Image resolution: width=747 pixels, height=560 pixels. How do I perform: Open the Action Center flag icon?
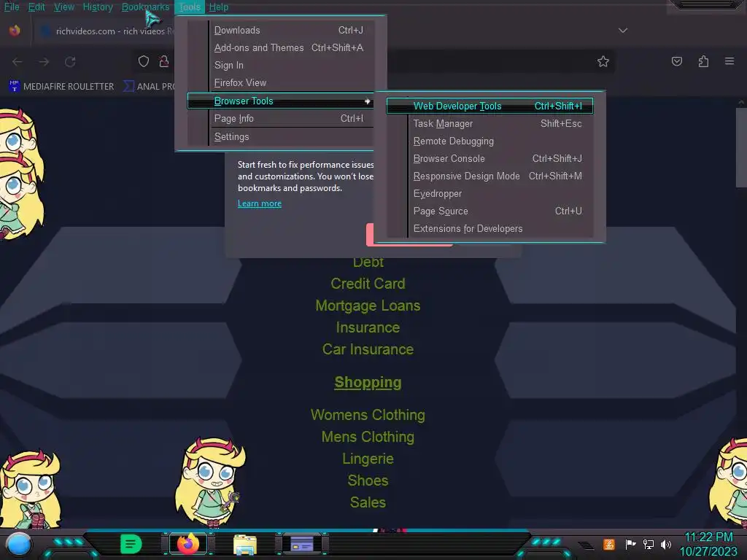tap(630, 544)
